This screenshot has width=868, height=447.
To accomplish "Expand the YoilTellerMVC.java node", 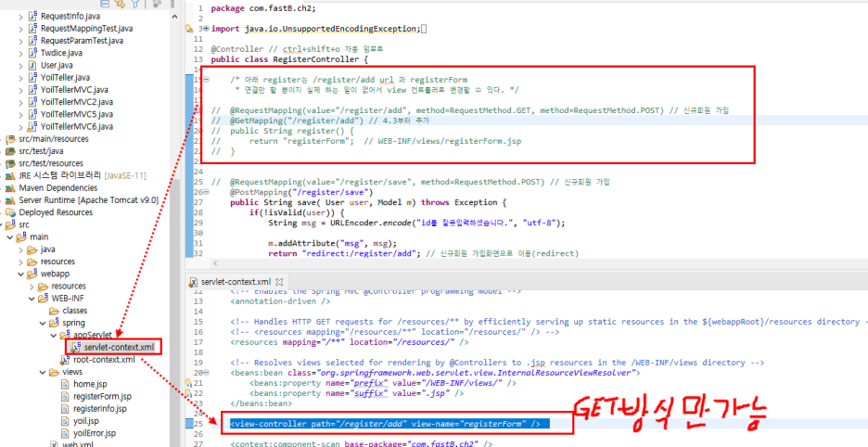I will [x=21, y=89].
